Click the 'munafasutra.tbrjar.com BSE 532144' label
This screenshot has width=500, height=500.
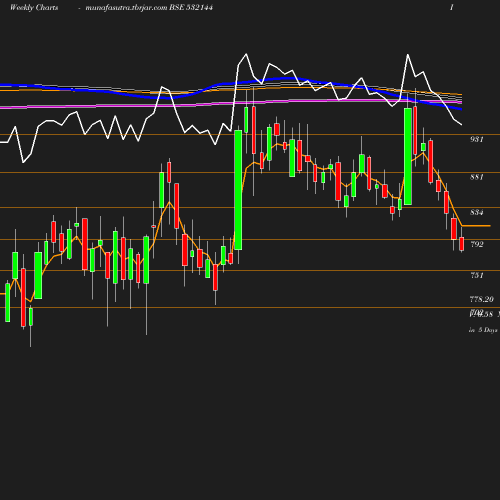point(149,8)
